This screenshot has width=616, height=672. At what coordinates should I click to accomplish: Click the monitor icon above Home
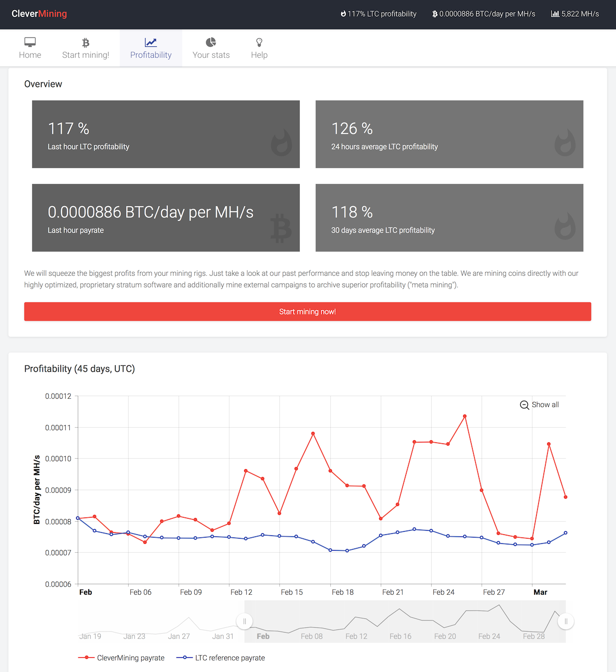(x=30, y=42)
